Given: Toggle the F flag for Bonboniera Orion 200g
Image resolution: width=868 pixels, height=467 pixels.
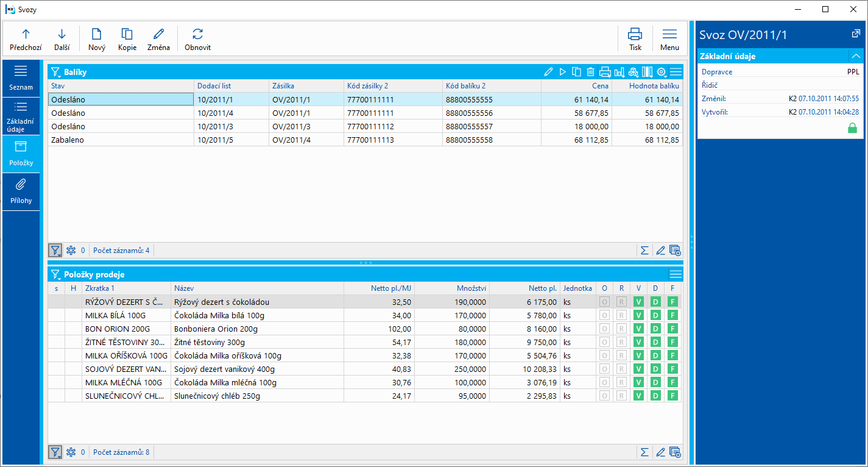Looking at the screenshot, I should [672, 329].
